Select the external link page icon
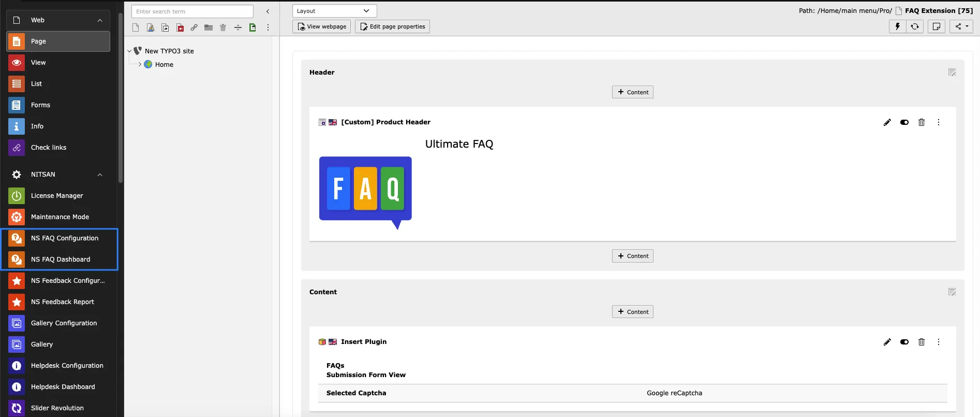This screenshot has height=417, width=980. 194,27
